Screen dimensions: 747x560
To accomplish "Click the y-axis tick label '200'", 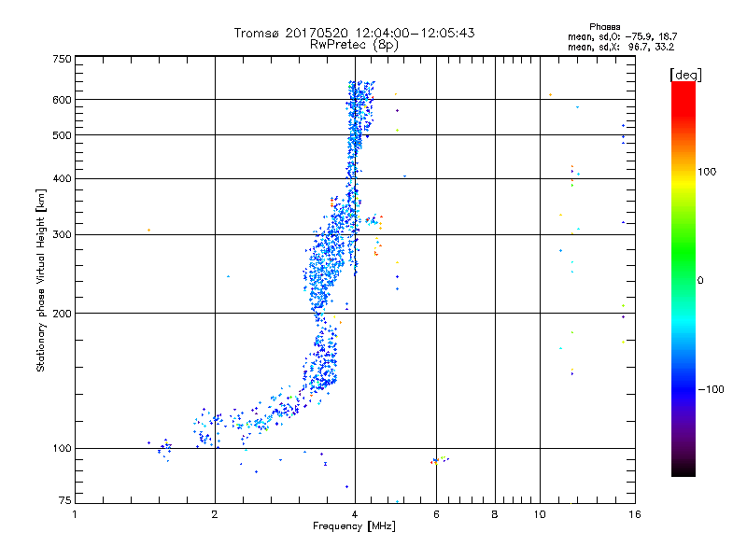I will point(62,314).
